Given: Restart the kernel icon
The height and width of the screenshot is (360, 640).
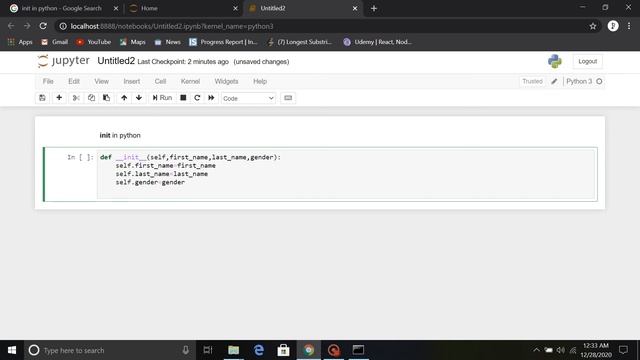Looking at the screenshot, I should [197, 98].
